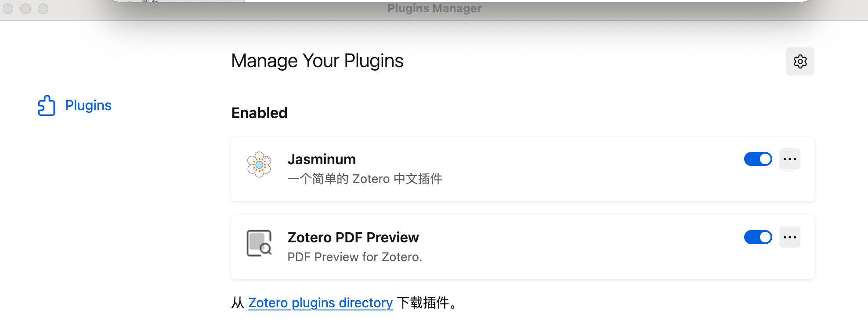Open Jasminum more options menu

(789, 159)
